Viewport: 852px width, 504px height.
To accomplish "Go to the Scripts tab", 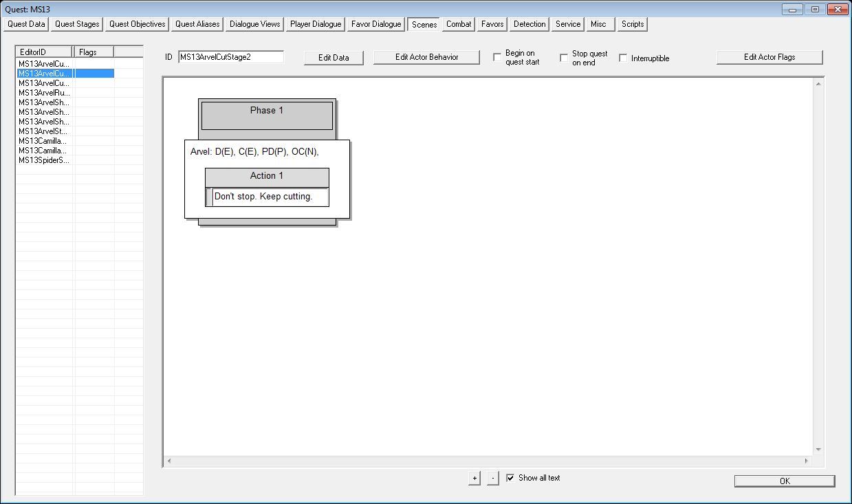I will [633, 24].
